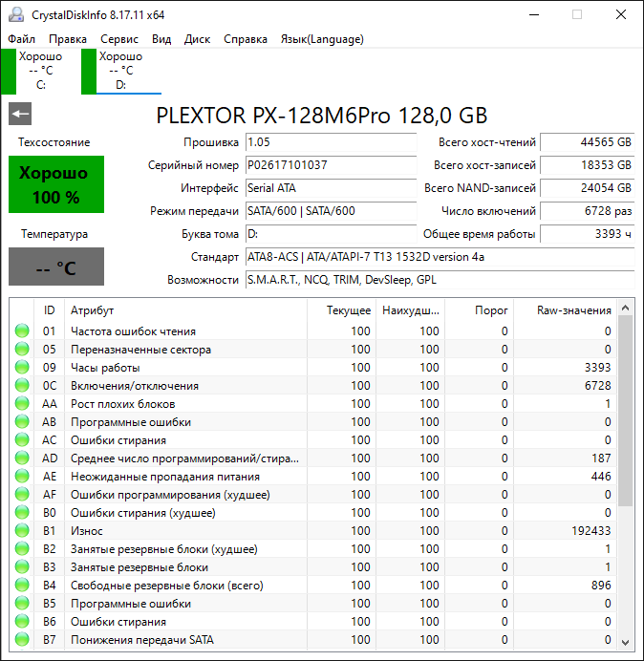644x661 pixels.
Task: Click serial number field P02617101037
Action: pyautogui.click(x=331, y=165)
